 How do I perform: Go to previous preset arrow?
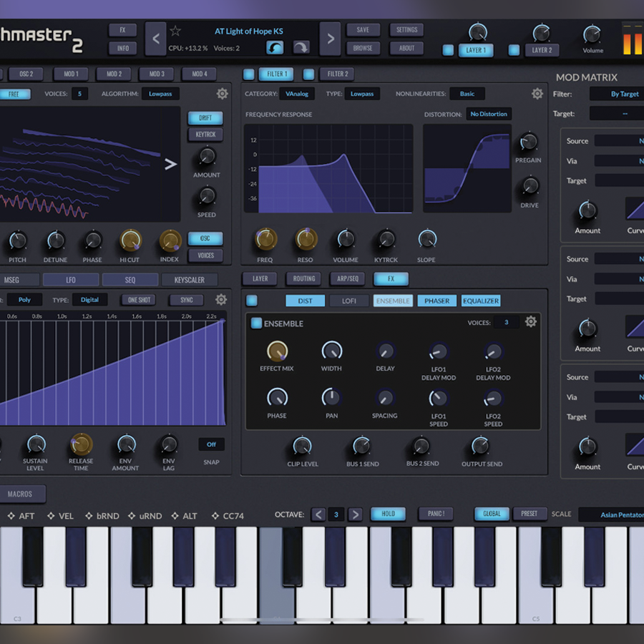click(x=156, y=39)
